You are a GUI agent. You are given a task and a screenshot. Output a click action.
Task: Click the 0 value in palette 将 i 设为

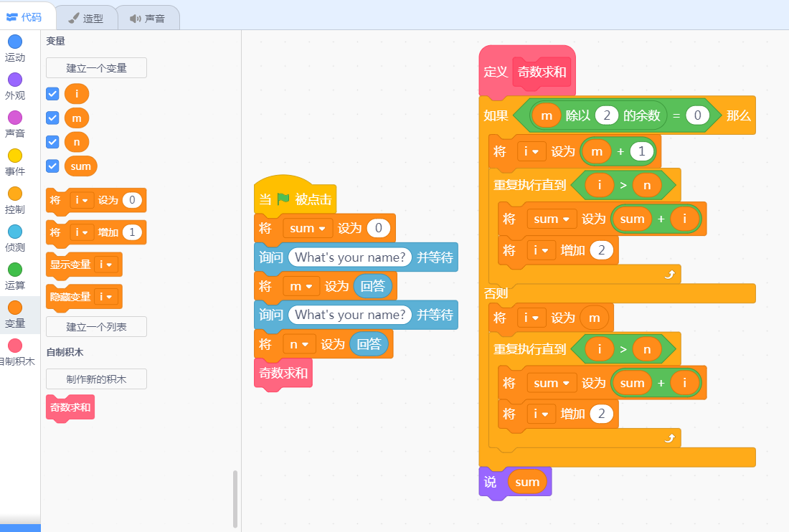point(132,200)
